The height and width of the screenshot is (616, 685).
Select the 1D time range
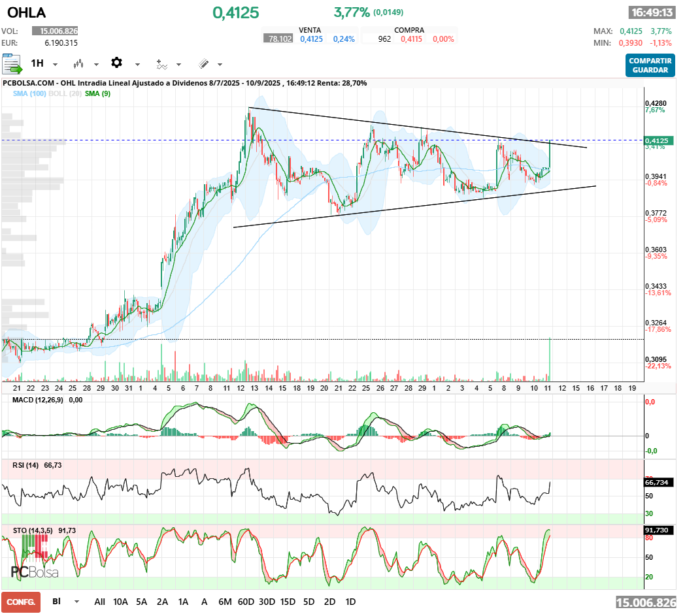[350, 602]
